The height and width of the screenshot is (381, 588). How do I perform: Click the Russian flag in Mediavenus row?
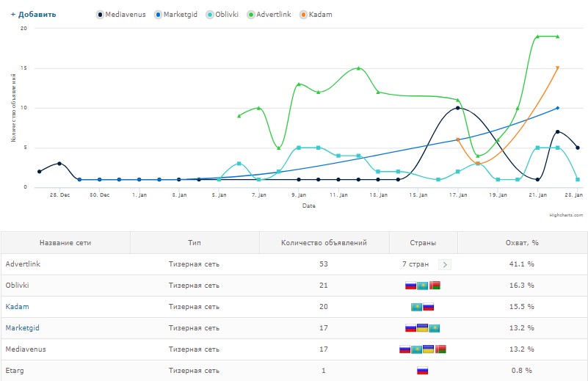click(405, 349)
